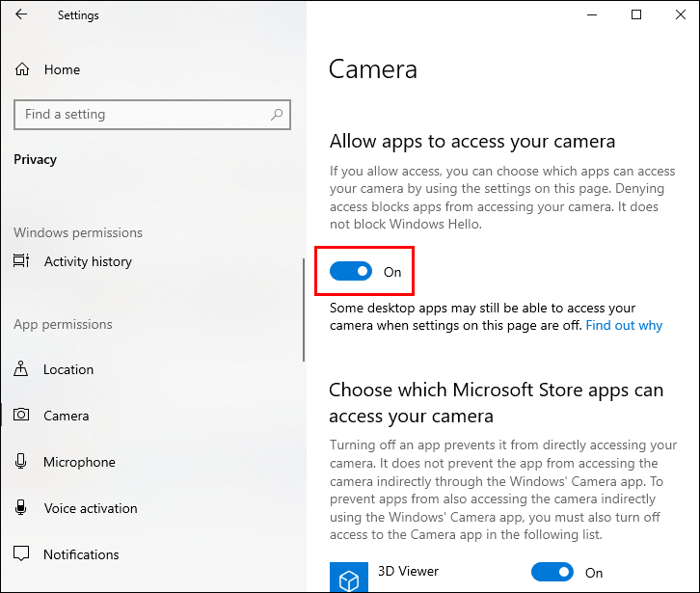Go to Voice activation settings
Screen dimensions: 700x593
click(91, 508)
